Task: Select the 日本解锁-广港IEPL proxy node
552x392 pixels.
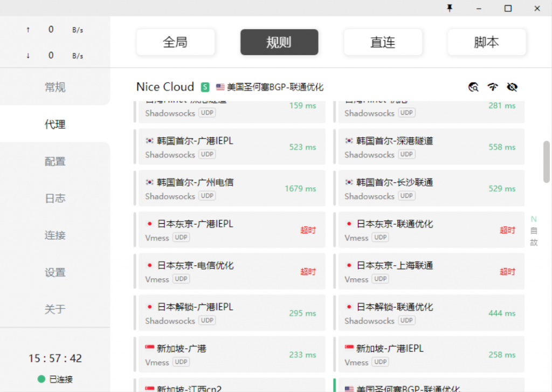Action: point(230,313)
